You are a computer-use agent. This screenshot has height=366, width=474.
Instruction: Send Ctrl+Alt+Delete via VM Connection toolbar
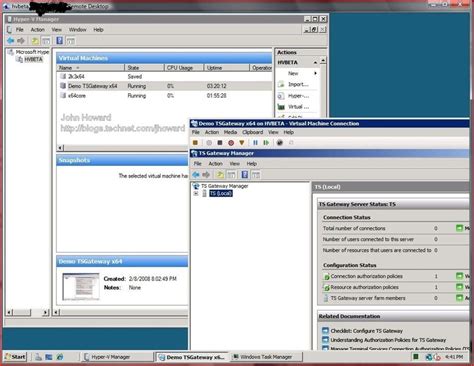(195, 143)
